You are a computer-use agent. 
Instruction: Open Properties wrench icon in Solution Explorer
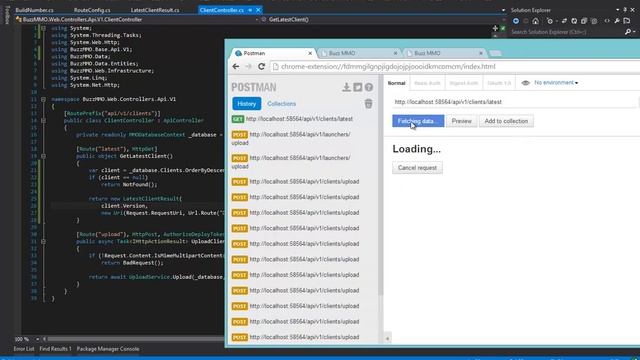coord(617,21)
